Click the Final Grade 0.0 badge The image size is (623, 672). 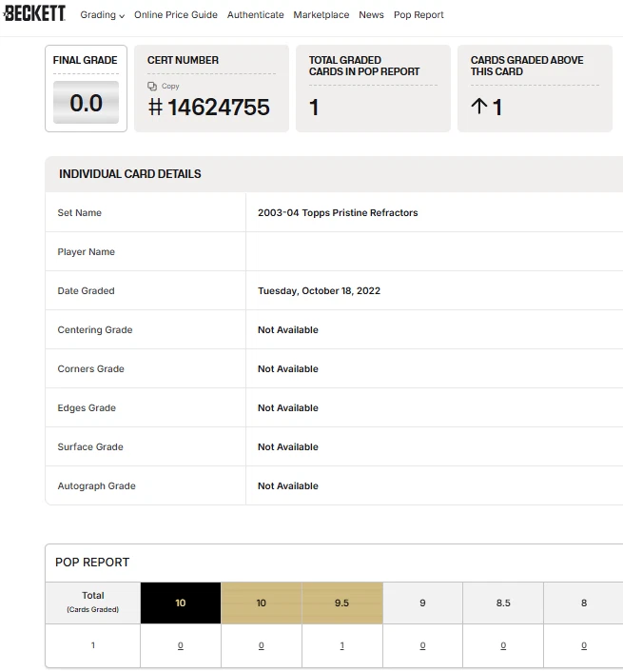point(86,103)
